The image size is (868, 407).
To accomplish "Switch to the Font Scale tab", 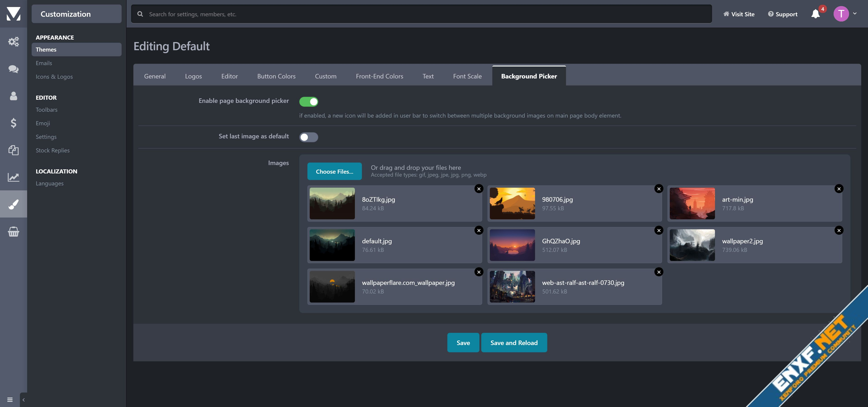I will coord(467,76).
